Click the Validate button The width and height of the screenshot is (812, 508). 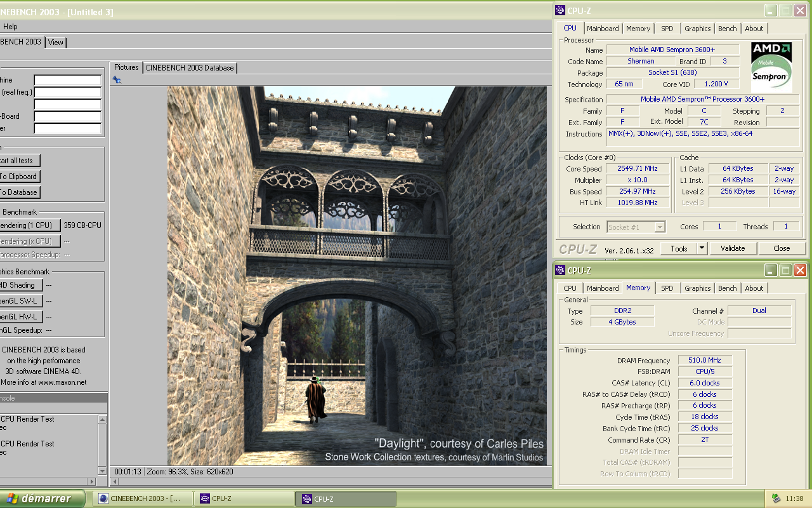pos(733,248)
